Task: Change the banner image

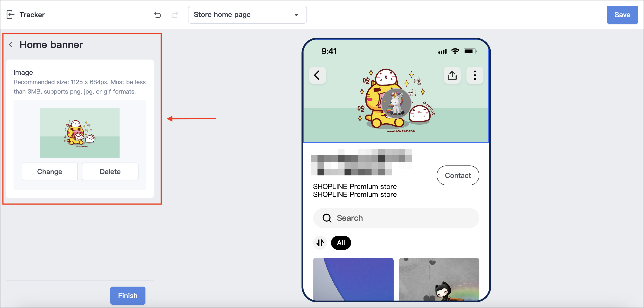Action: point(50,172)
